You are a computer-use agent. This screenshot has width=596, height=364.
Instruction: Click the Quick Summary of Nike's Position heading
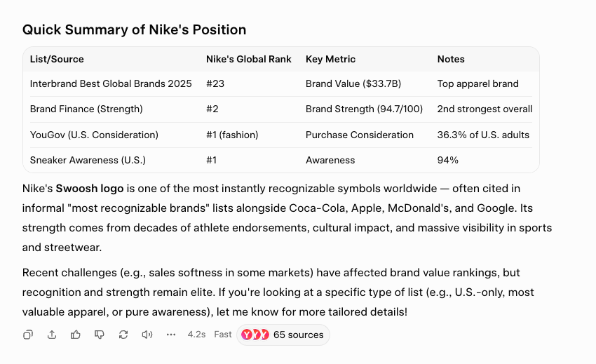point(134,29)
